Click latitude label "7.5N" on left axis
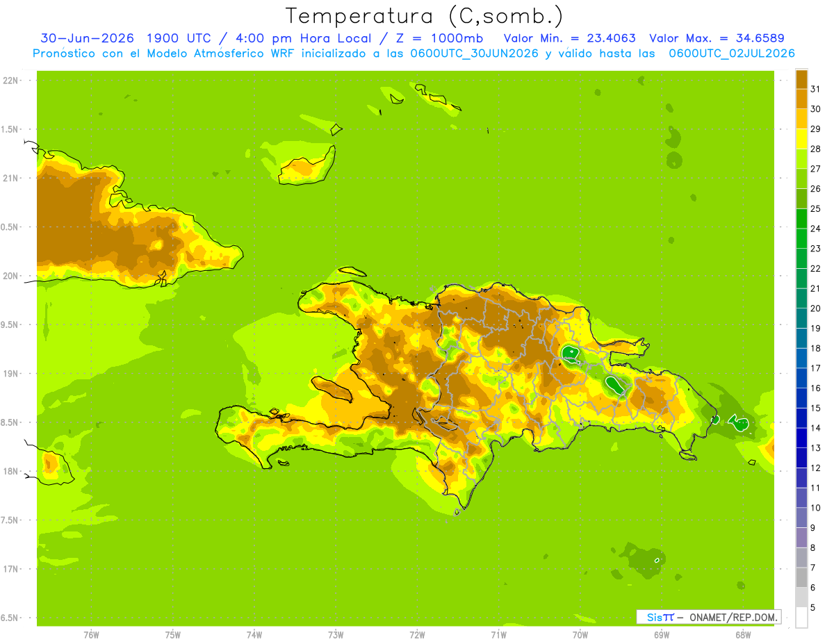 pyautogui.click(x=10, y=520)
